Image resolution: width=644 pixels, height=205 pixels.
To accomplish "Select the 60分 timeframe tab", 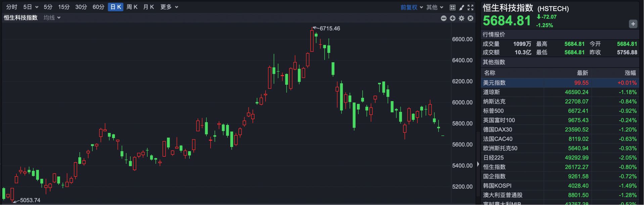I will point(98,7).
